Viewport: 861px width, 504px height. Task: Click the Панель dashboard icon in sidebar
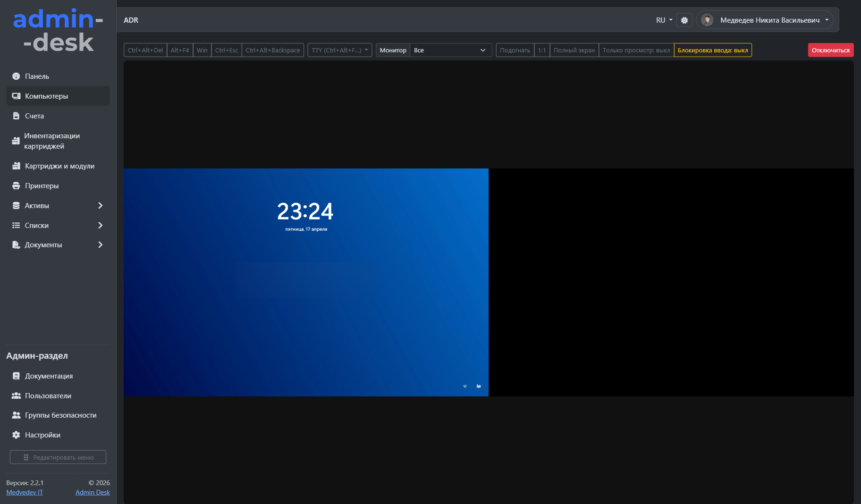pos(16,76)
